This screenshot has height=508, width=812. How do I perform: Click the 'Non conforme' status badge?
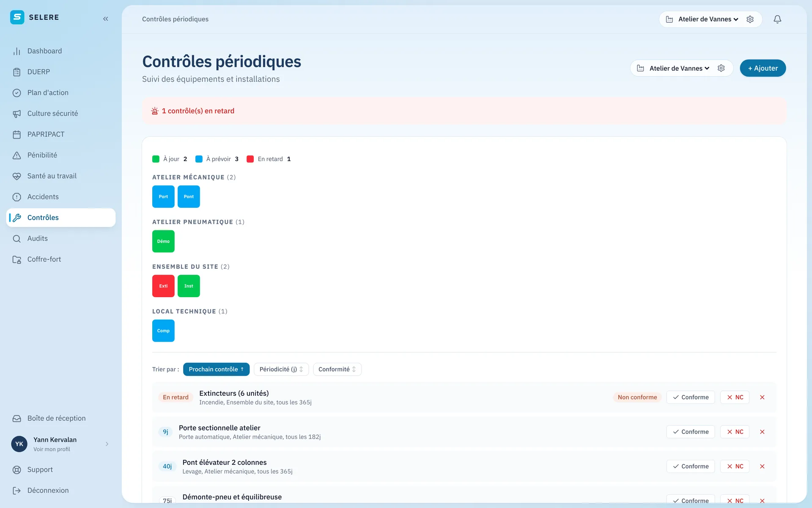click(637, 397)
